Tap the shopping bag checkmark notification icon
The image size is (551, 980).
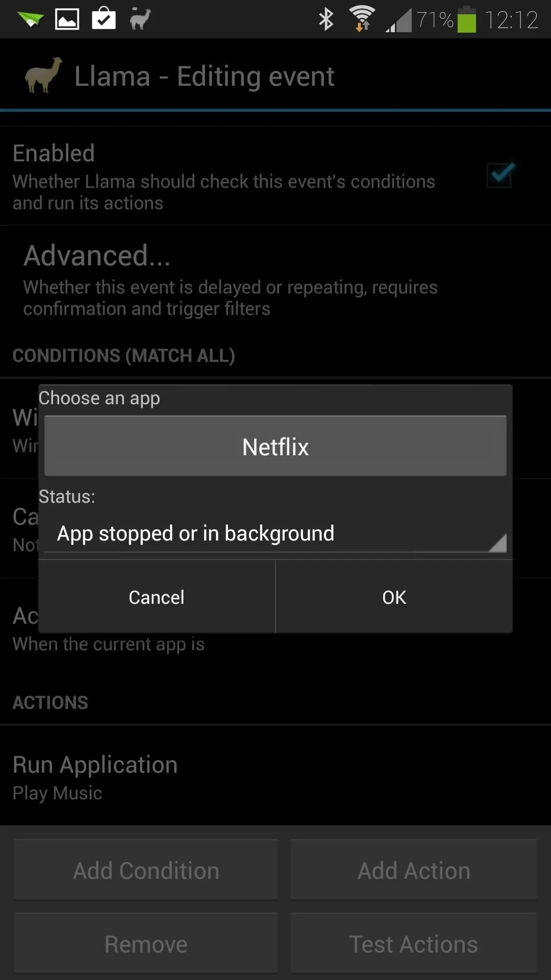[104, 18]
